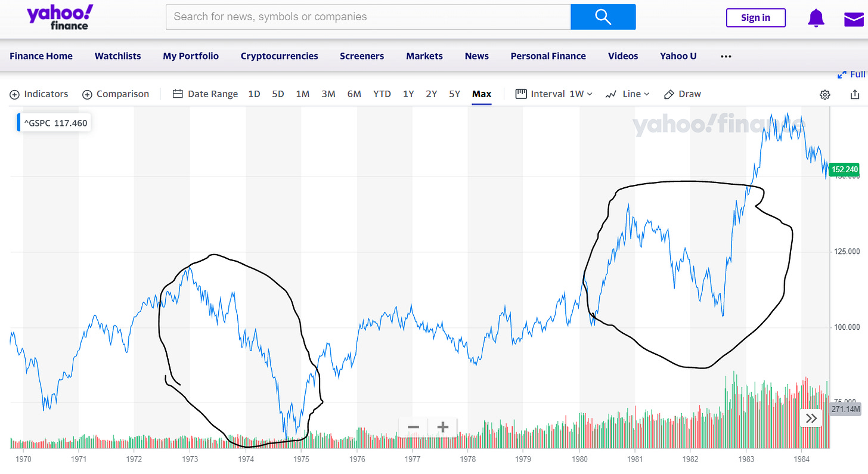Click the search input field
The image size is (868, 474).
pyautogui.click(x=368, y=17)
